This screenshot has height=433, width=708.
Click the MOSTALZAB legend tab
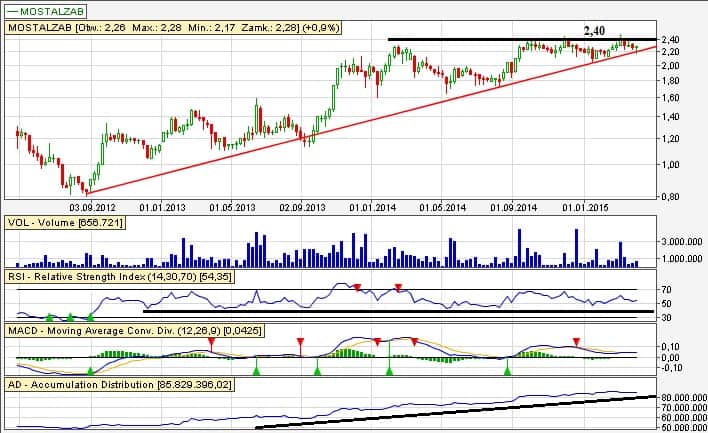coord(44,11)
